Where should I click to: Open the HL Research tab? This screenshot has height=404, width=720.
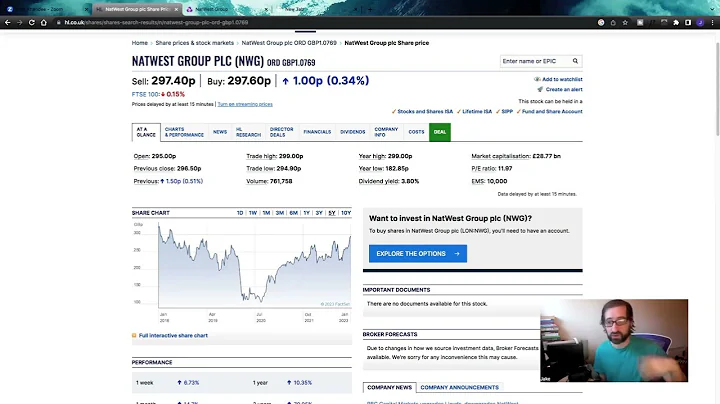point(248,132)
